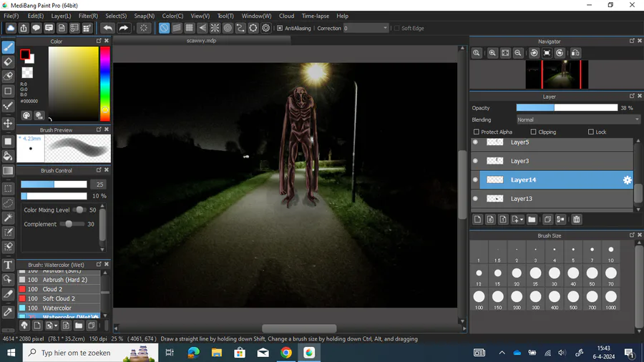Zoom in using the Navigator magnifier plus
Image resolution: width=644 pixels, height=362 pixels.
point(492,53)
